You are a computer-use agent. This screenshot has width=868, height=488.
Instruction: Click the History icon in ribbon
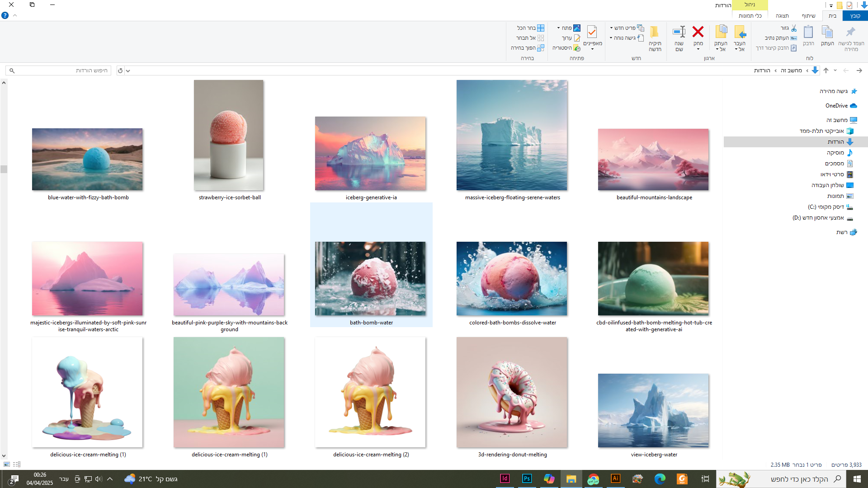pos(577,48)
